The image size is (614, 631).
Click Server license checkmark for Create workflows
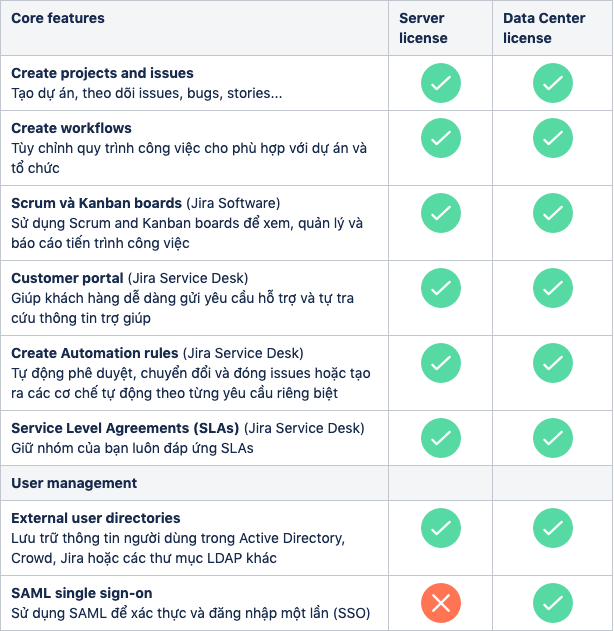[x=441, y=138]
